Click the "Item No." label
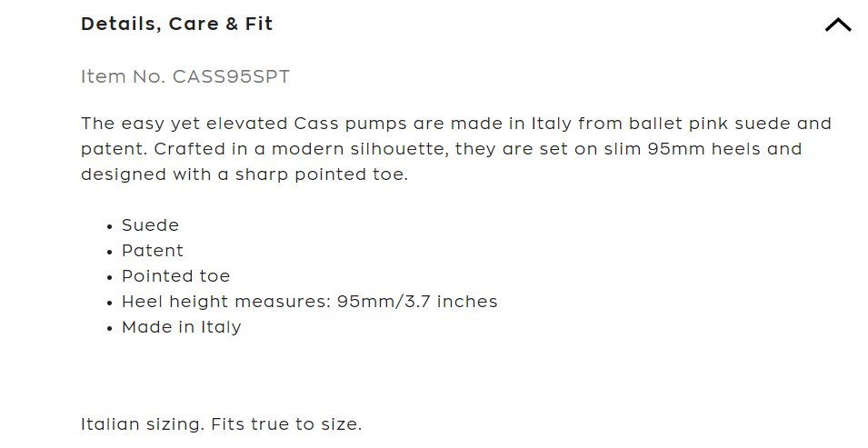This screenshot has height=448, width=868. pyautogui.click(x=125, y=77)
